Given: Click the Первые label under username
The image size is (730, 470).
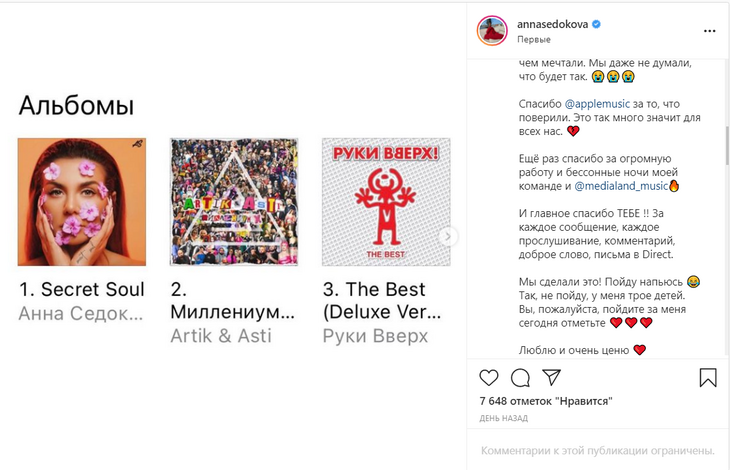Looking at the screenshot, I should [x=534, y=39].
